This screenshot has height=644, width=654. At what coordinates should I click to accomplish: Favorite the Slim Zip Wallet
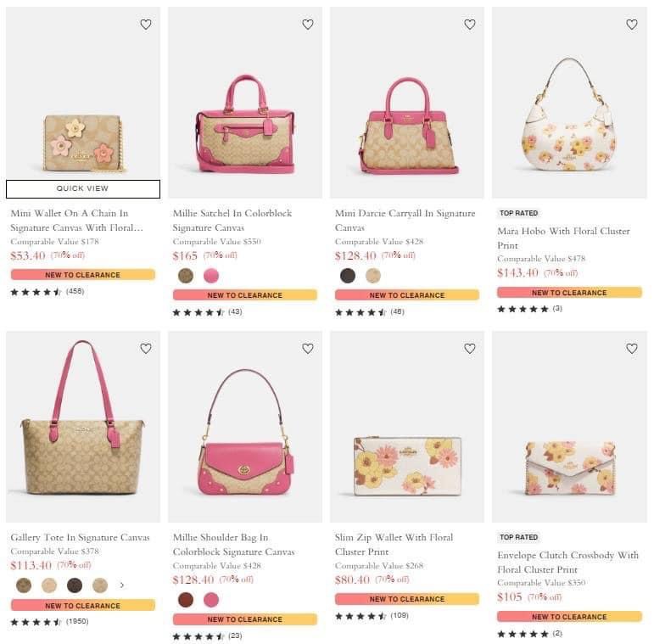(x=470, y=349)
